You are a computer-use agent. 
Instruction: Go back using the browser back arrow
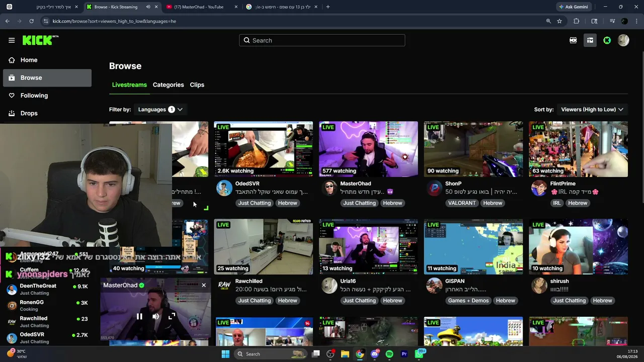pyautogui.click(x=7, y=21)
